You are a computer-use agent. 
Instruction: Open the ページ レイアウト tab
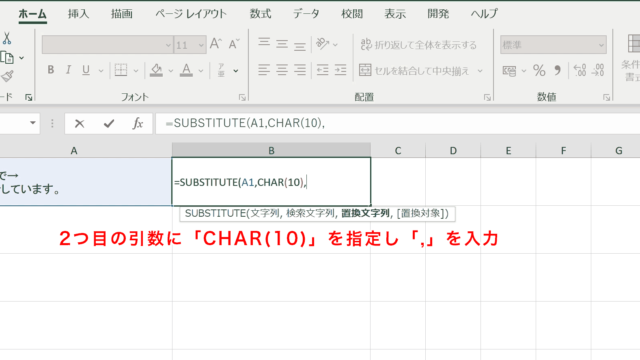click(x=191, y=14)
